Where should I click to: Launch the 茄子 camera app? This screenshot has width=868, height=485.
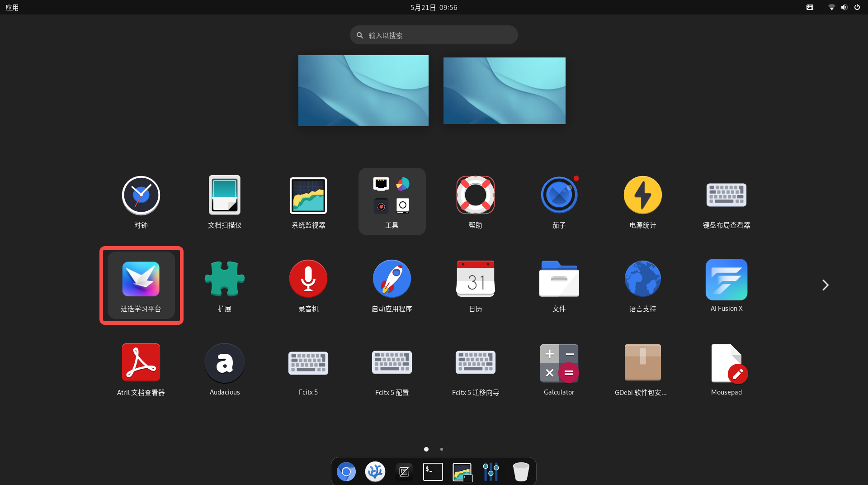(559, 202)
